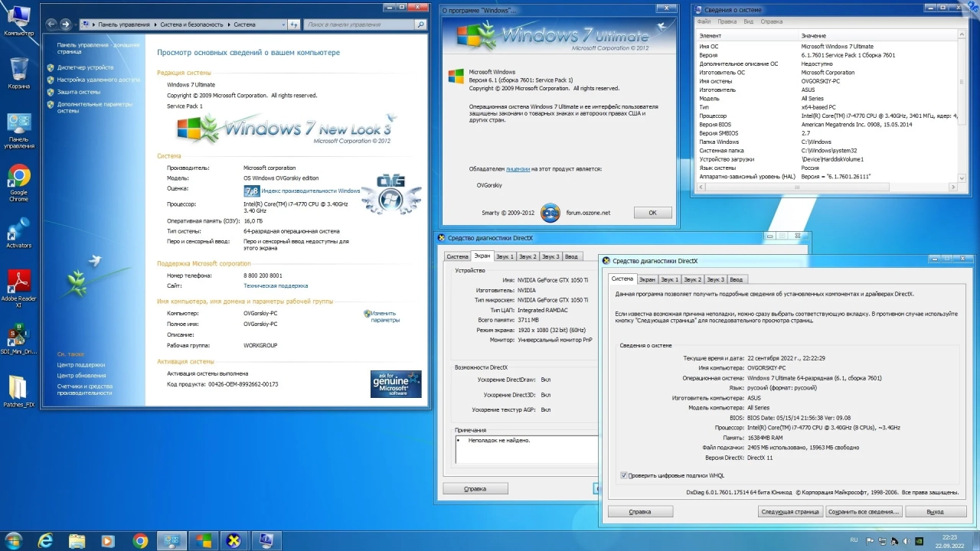This screenshot has width=980, height=551.
Task: Open Центр обновления link
Action: click(81, 375)
